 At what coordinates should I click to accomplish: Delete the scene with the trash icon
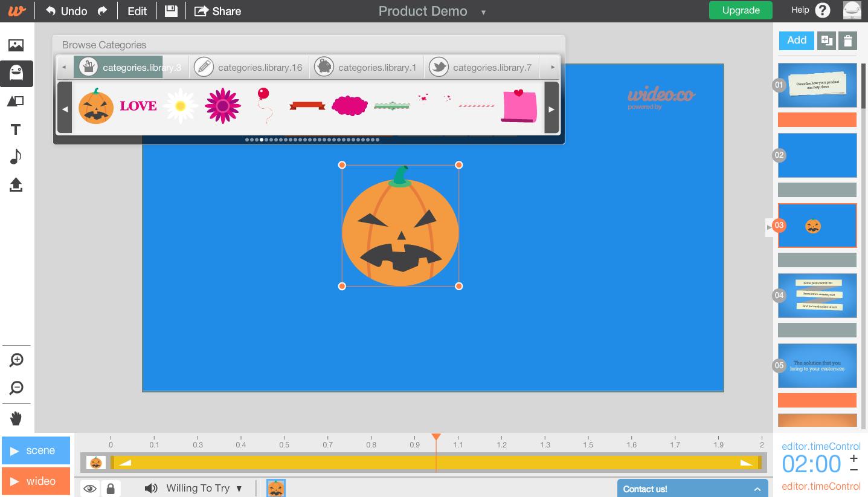coord(847,41)
